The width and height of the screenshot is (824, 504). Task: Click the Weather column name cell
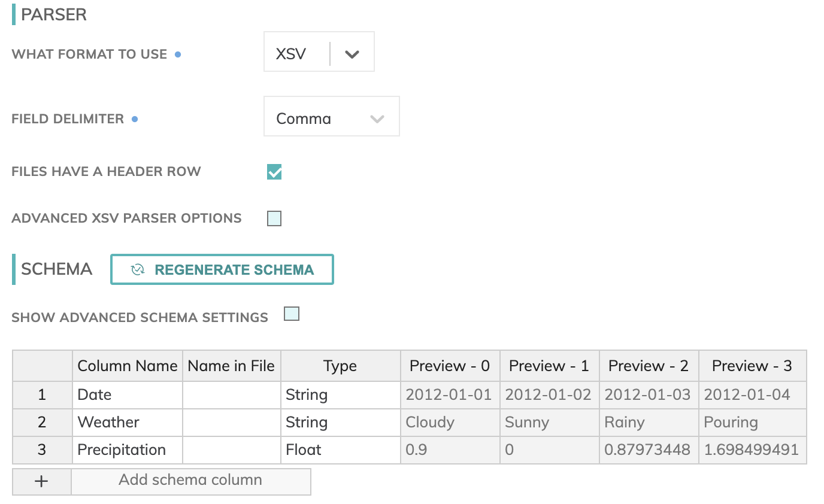pos(128,422)
